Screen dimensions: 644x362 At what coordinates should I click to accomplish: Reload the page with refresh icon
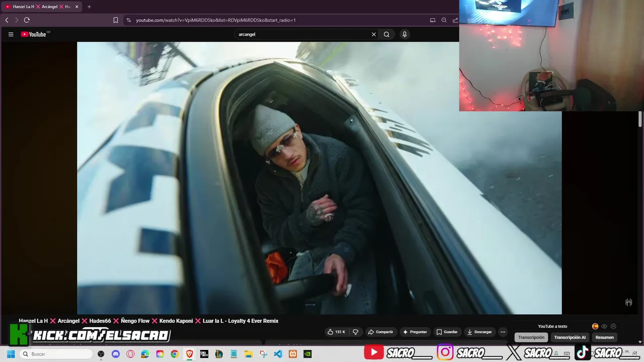coord(27,20)
